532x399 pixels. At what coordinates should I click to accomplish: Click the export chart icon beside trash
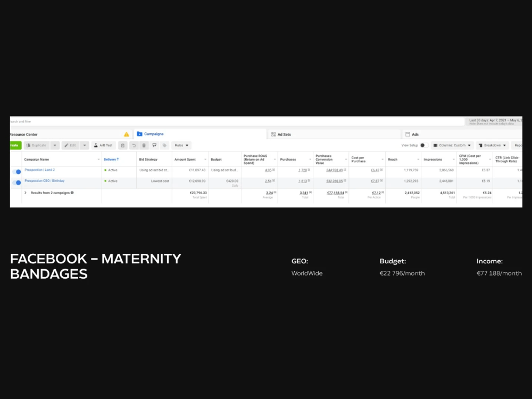coord(154,145)
